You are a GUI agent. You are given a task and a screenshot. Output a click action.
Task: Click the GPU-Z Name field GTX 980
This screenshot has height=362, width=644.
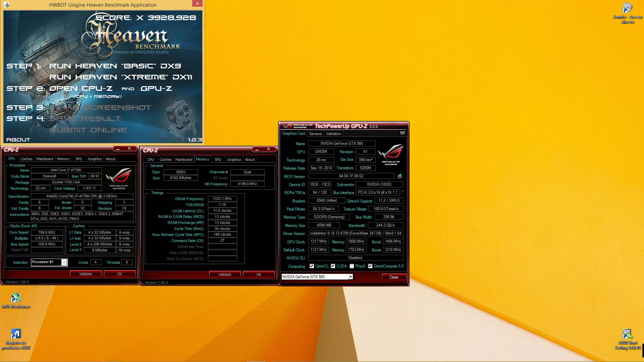point(341,143)
